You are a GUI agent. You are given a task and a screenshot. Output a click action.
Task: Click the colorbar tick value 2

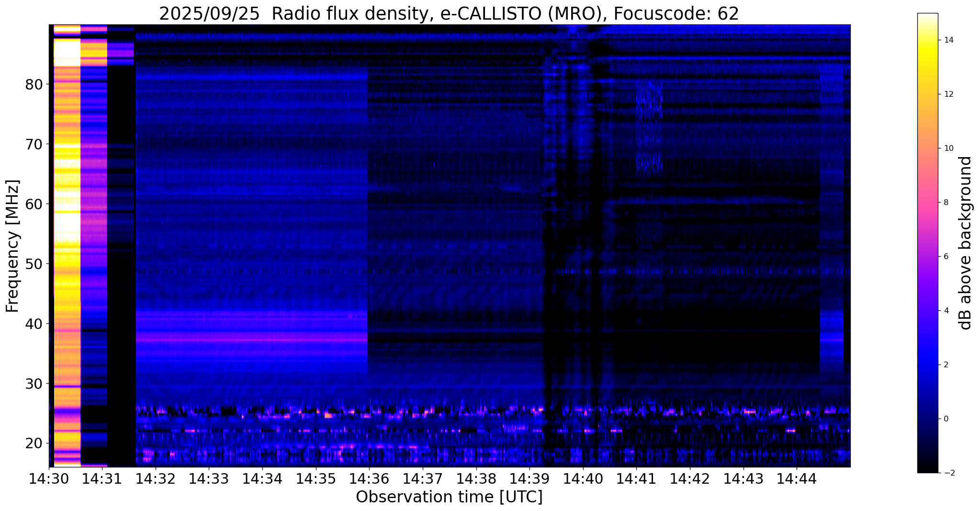tap(946, 365)
